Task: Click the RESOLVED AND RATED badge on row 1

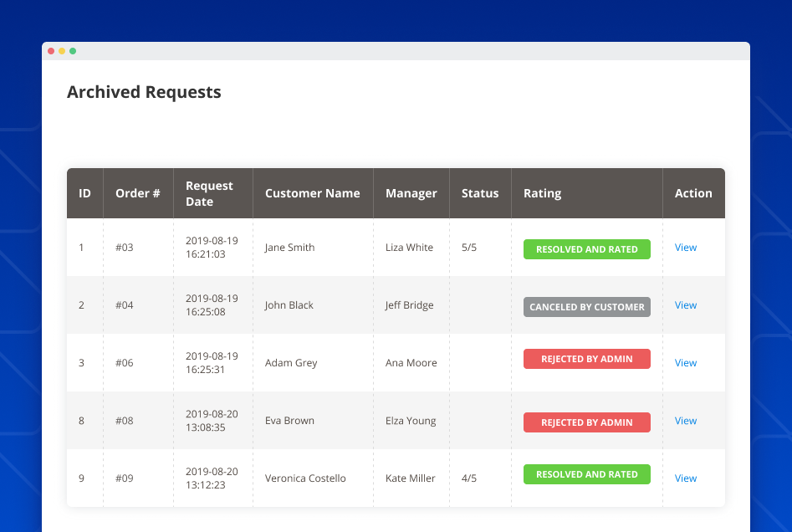Action: [586, 248]
